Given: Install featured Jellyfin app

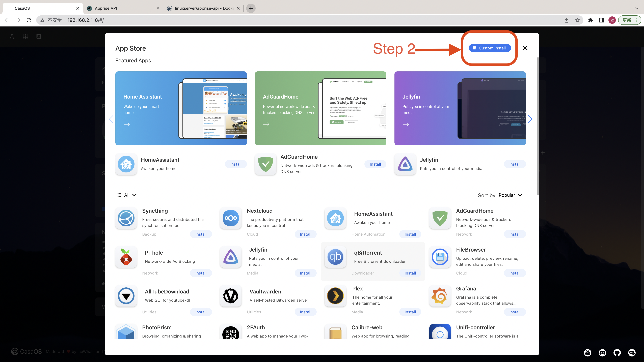Looking at the screenshot, I should coord(515,164).
